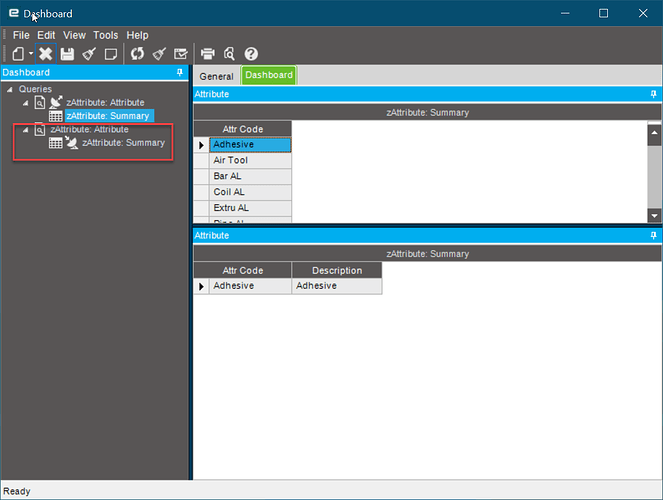This screenshot has width=663, height=500.
Task: Click the Clear broom icon beside Save
Action: pyautogui.click(x=89, y=54)
